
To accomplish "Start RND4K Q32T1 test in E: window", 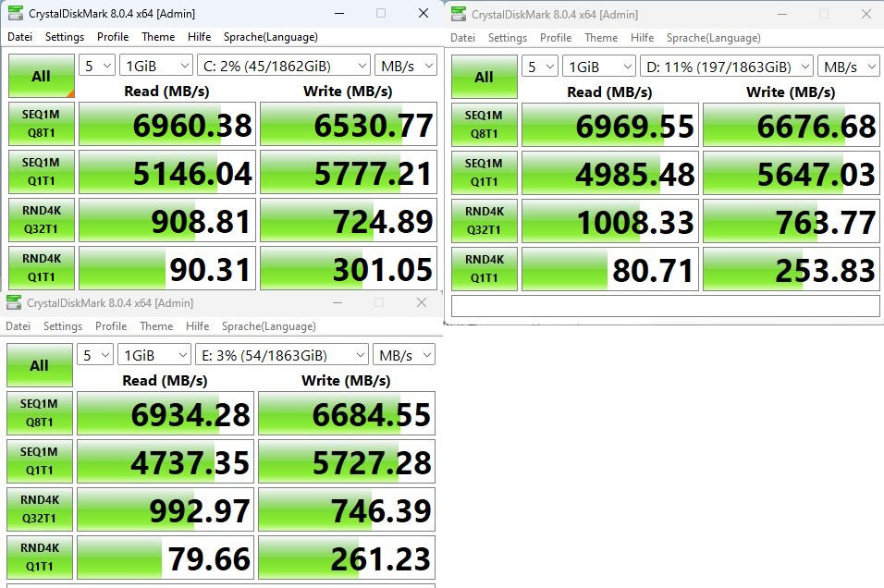I will point(40,509).
